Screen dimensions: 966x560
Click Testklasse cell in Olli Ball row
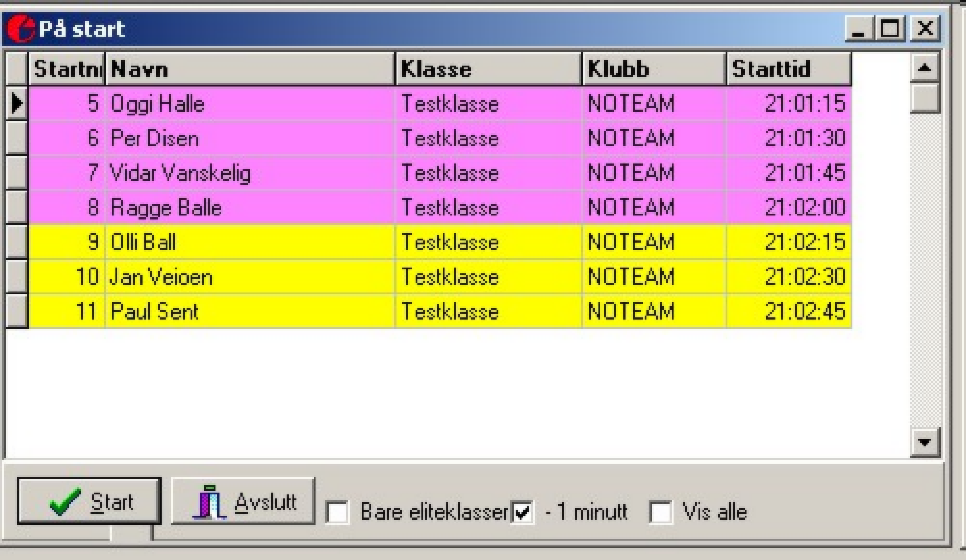[x=489, y=242]
